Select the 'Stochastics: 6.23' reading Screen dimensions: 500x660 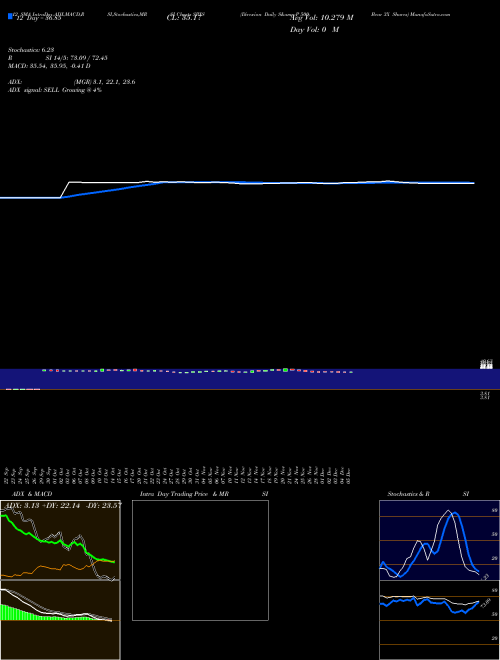[x=31, y=50]
